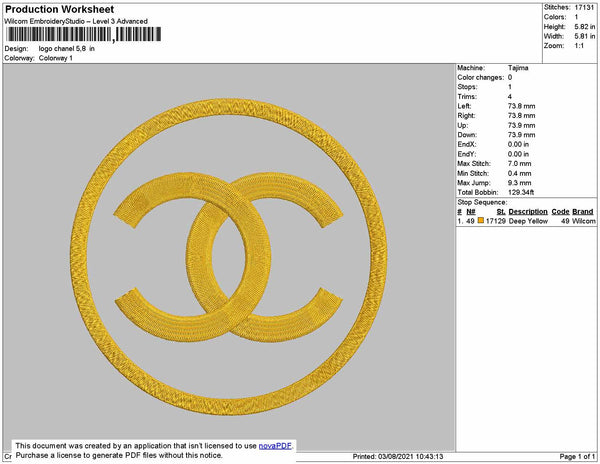Click the Up value 73.9 mm
600x464 pixels.
point(521,125)
